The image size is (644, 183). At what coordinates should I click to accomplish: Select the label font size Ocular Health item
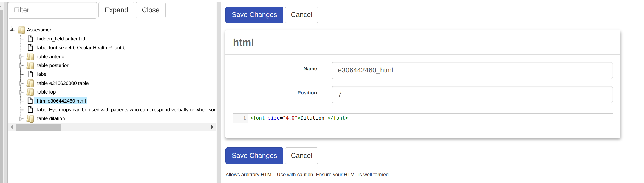[x=82, y=48]
